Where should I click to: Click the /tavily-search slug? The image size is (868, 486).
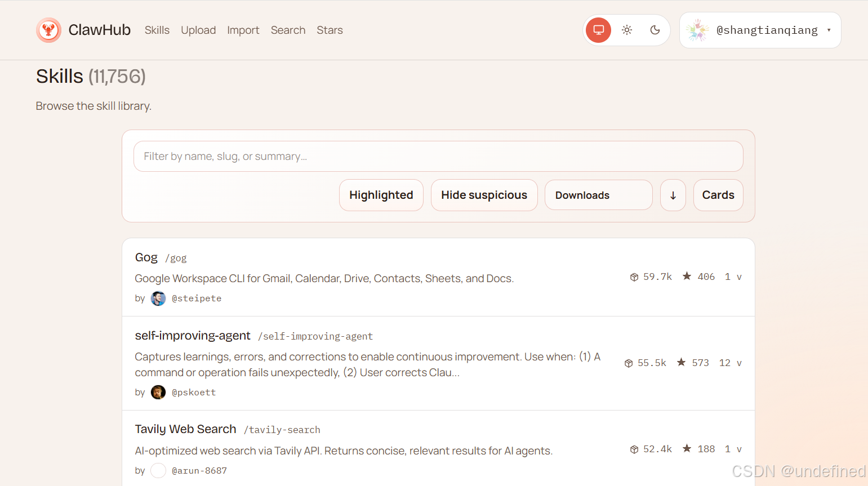tap(282, 430)
